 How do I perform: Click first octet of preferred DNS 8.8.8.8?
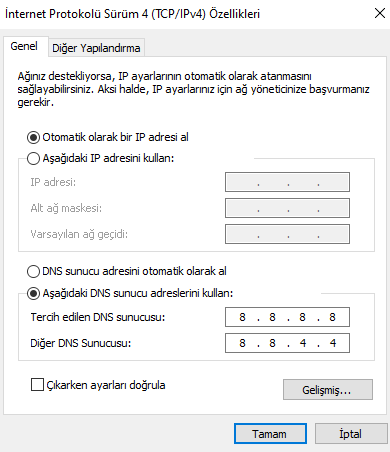point(242,317)
